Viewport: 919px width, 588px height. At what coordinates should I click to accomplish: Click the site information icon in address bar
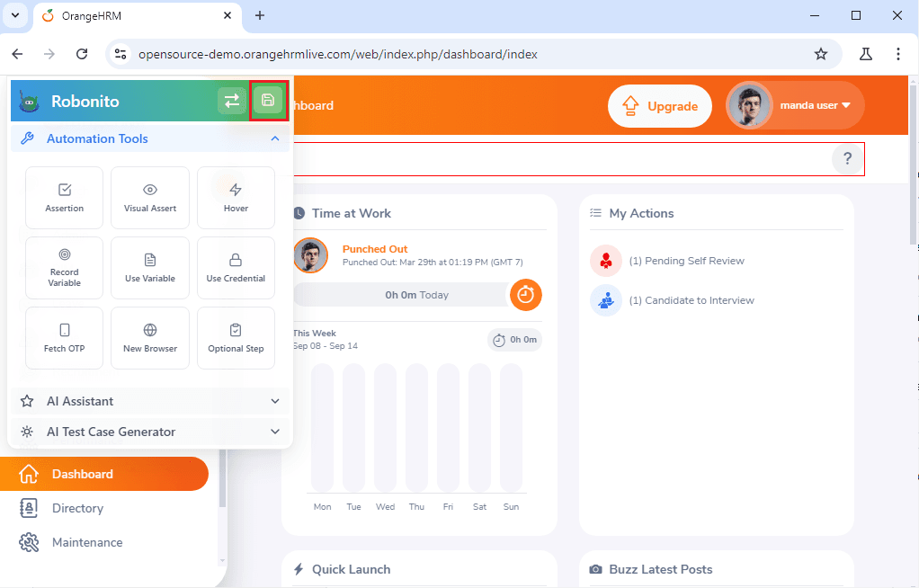pos(120,54)
